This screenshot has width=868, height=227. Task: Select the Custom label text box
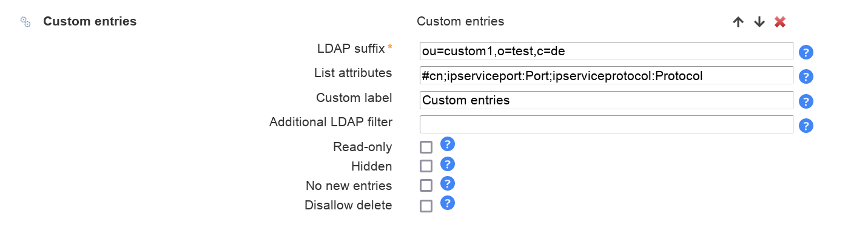pyautogui.click(x=607, y=100)
